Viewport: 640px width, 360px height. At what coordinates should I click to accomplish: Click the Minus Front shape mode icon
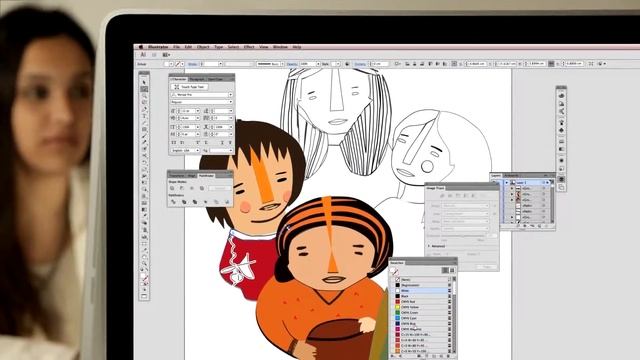[182, 189]
